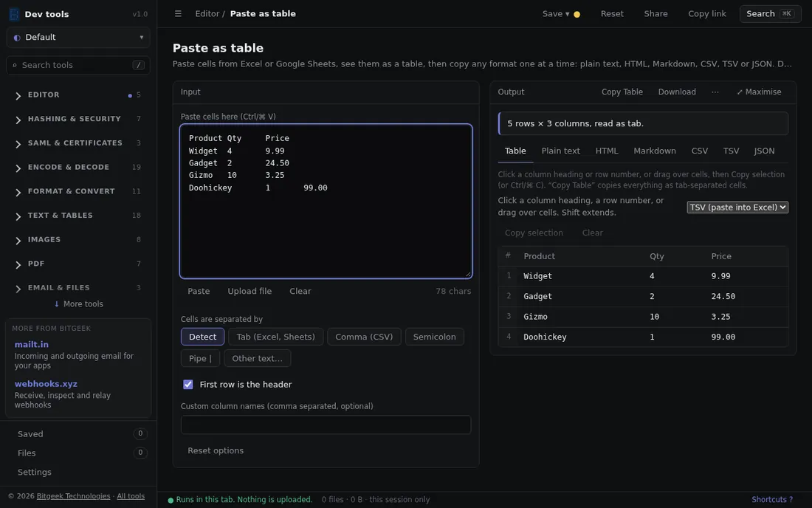Expand SAML & Certificates category

tap(78, 143)
